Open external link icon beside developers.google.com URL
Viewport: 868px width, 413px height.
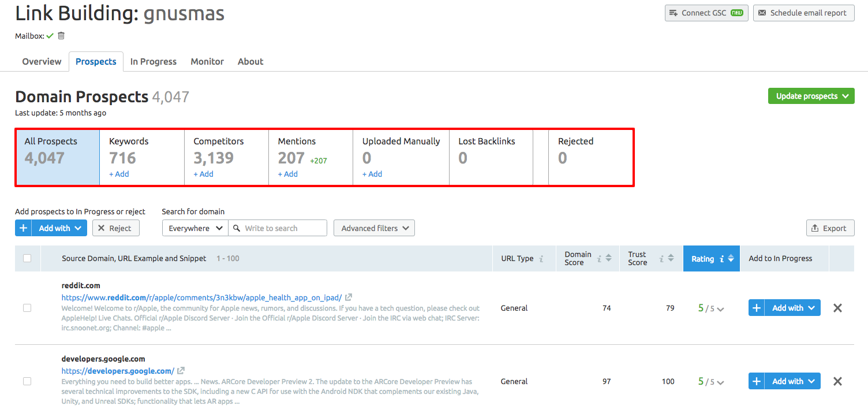(x=181, y=371)
